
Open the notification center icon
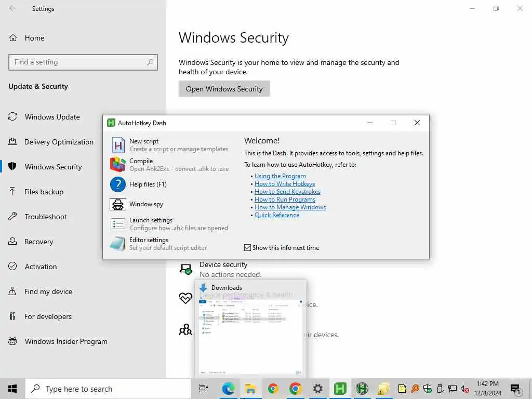(515, 389)
